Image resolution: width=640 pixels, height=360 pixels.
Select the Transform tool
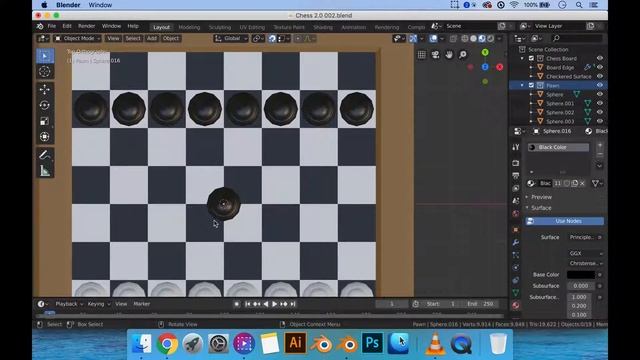pos(45,137)
